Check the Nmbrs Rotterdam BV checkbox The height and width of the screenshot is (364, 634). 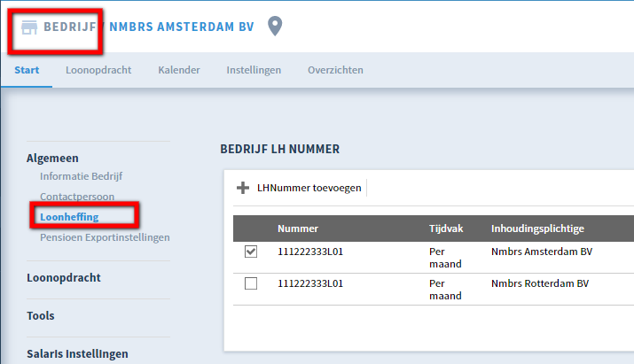point(251,283)
